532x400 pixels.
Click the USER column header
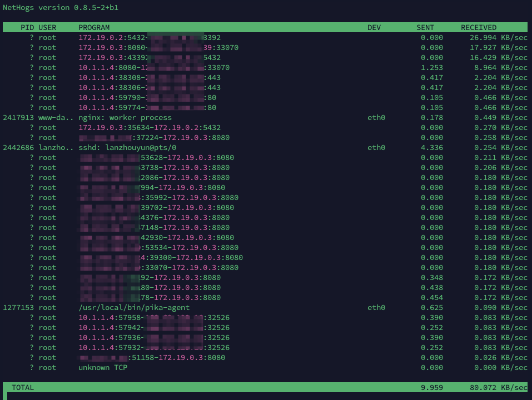click(x=47, y=27)
